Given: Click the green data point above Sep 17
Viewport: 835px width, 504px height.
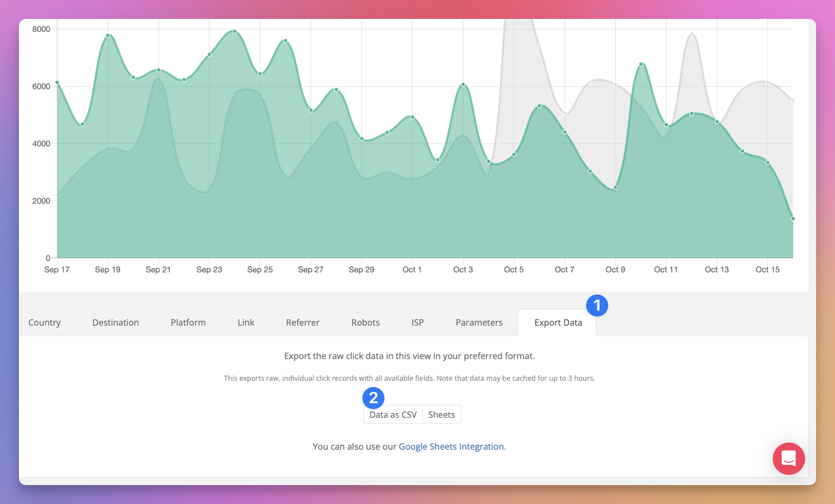Looking at the screenshot, I should point(57,82).
